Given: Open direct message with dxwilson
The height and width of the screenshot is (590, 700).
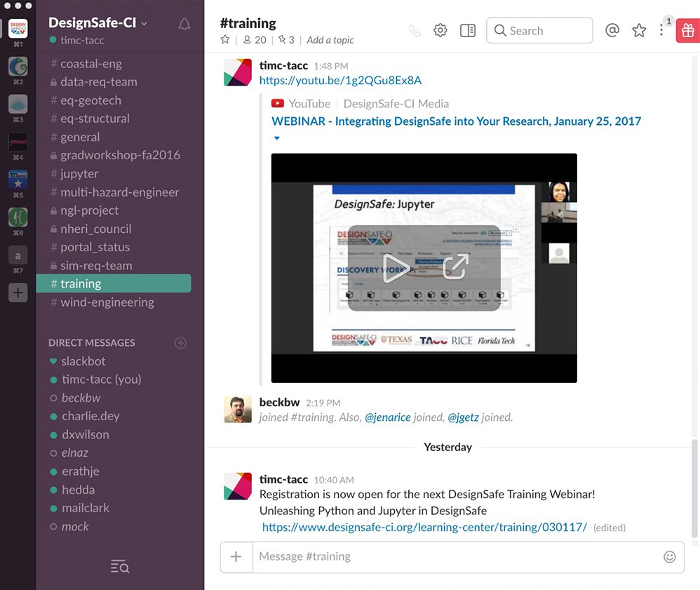Looking at the screenshot, I should click(86, 434).
